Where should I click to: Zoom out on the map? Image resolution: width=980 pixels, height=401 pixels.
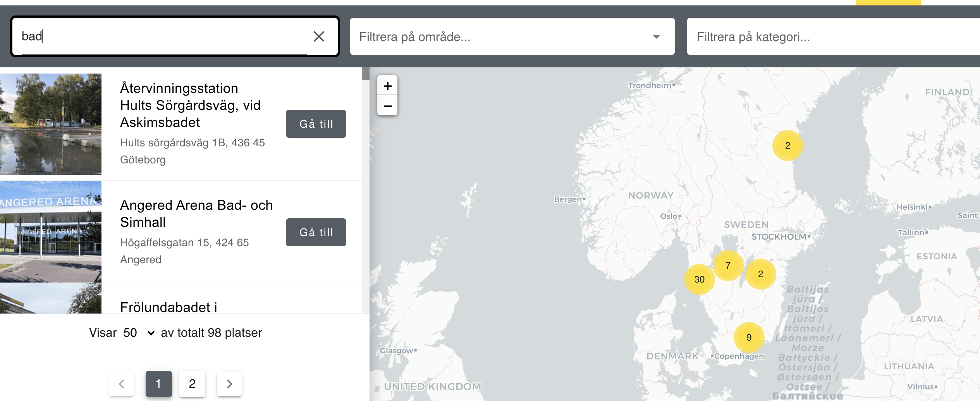[x=387, y=106]
